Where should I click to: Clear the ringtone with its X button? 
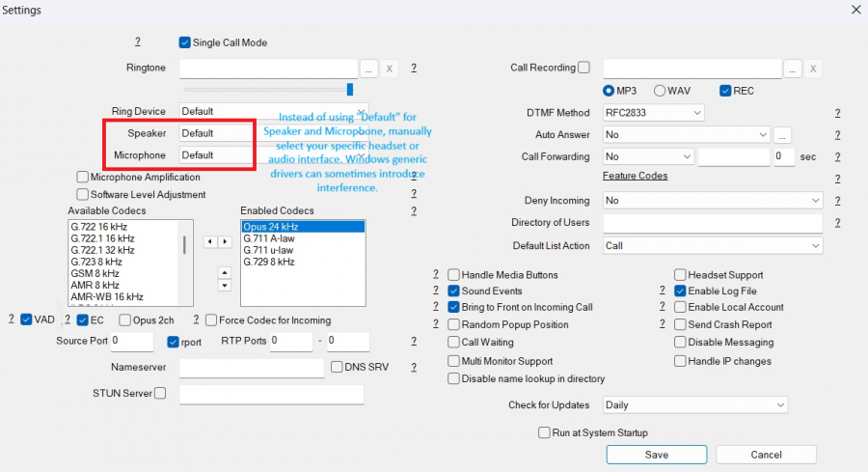390,69
